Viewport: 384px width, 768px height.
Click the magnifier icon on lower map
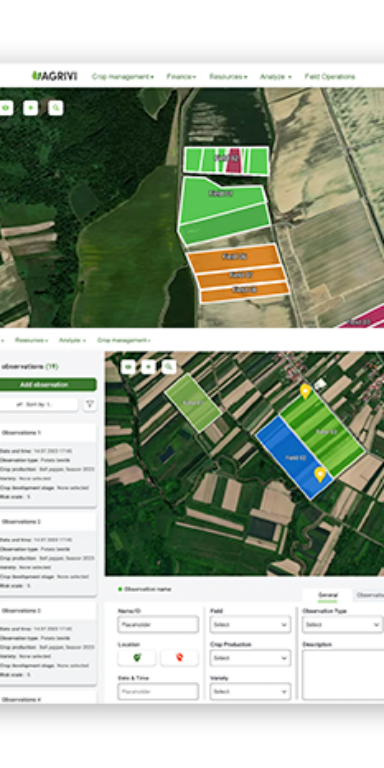169,367
